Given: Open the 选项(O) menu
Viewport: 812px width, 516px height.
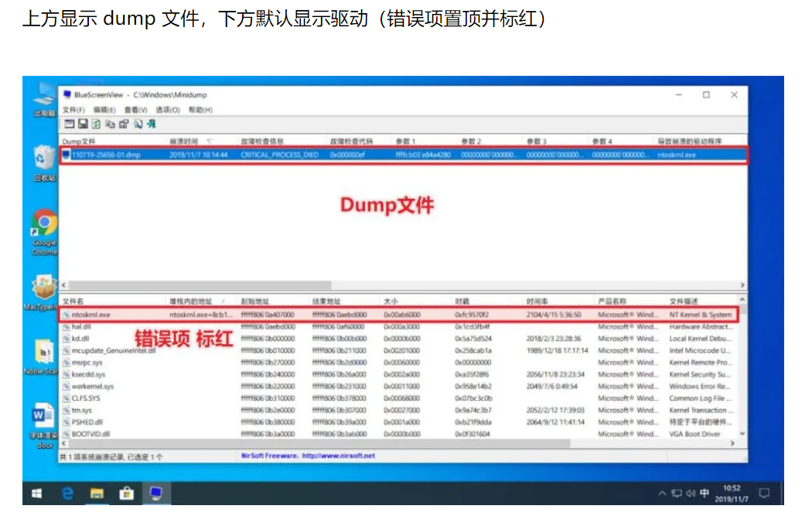Looking at the screenshot, I should 168,110.
